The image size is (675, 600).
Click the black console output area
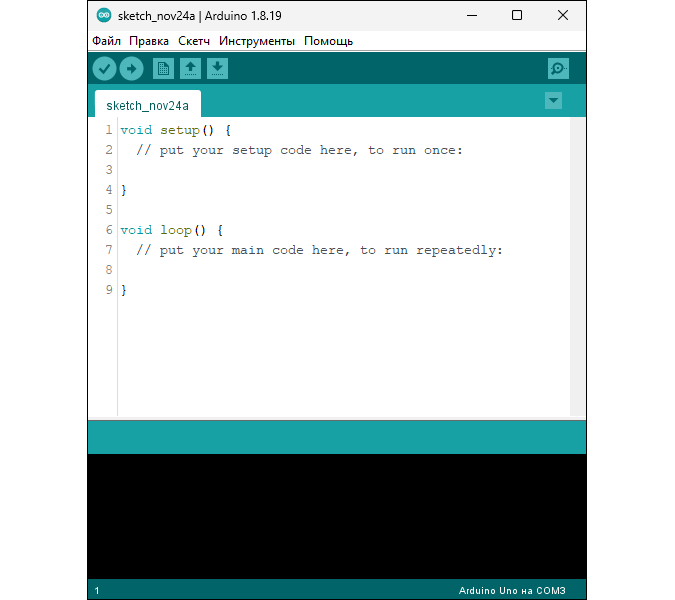click(337, 516)
